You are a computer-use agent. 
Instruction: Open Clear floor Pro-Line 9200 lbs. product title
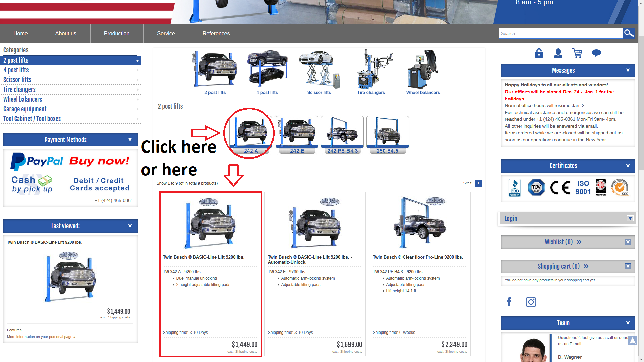(418, 257)
